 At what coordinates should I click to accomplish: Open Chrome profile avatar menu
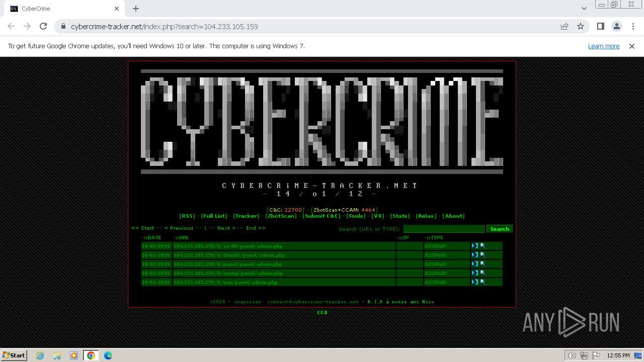click(616, 26)
